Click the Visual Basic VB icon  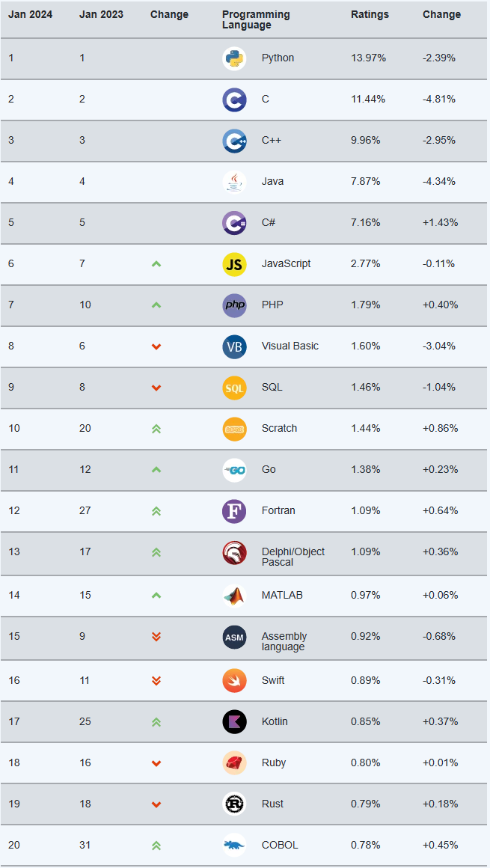(234, 346)
